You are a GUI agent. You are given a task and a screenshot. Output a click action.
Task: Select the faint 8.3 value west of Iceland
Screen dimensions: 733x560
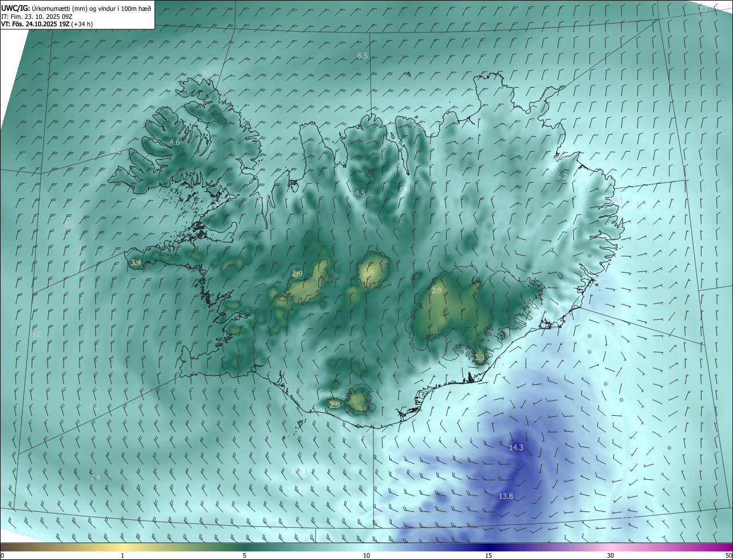point(70,224)
